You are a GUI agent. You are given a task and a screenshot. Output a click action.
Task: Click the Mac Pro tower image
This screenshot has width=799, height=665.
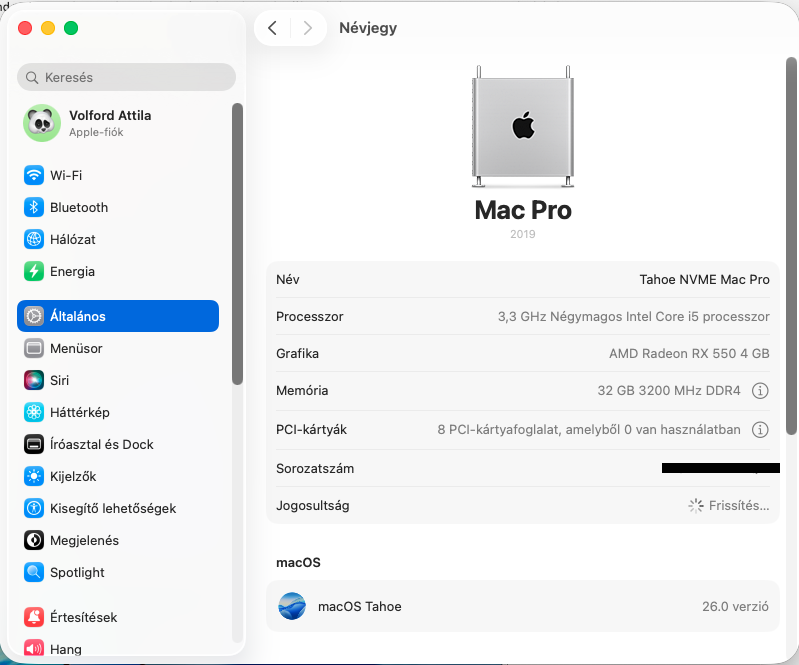point(523,126)
